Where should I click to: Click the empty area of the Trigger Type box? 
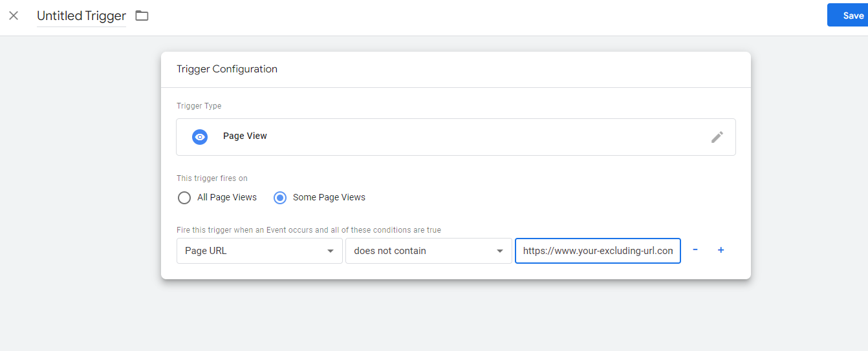[x=485, y=137]
